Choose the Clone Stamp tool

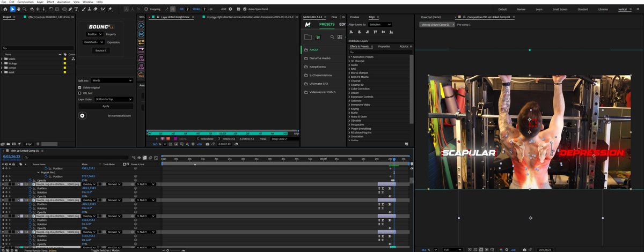click(x=89, y=9)
